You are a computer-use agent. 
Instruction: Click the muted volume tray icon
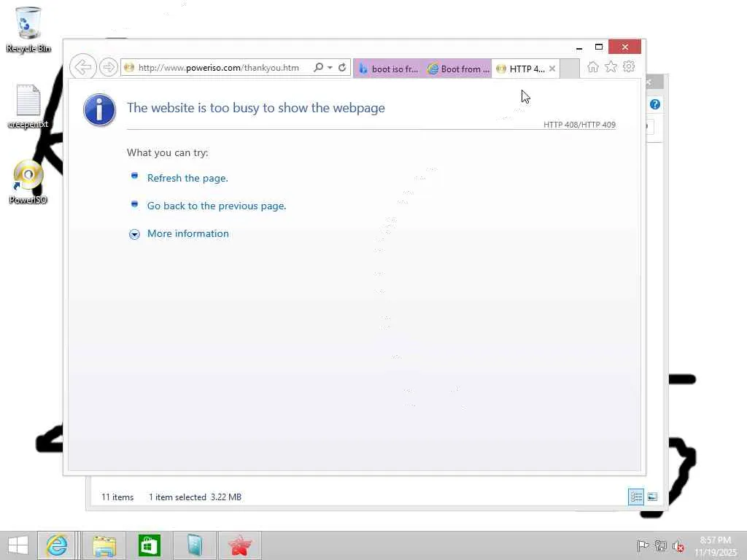click(x=678, y=546)
